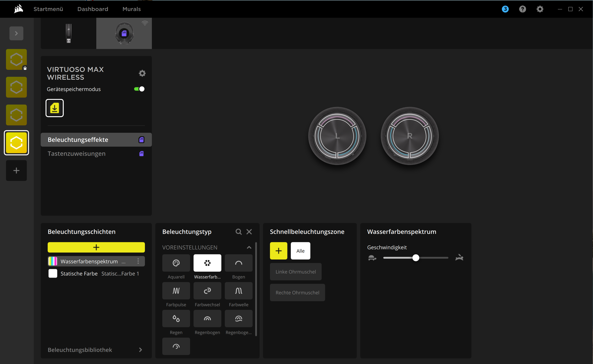Select the active bright yellow profile

click(16, 143)
